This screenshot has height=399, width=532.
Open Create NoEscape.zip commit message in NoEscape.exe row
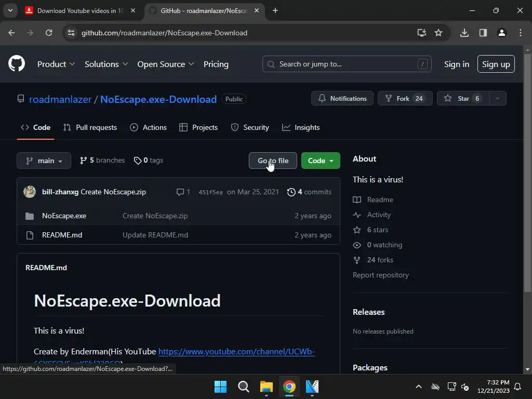(155, 216)
